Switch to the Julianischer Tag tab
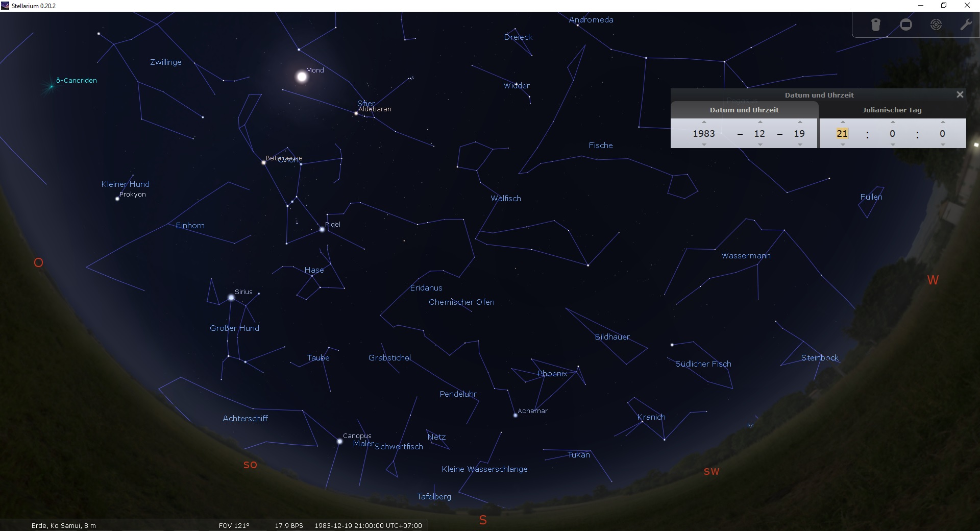Screen dimensions: 980x531 892,110
